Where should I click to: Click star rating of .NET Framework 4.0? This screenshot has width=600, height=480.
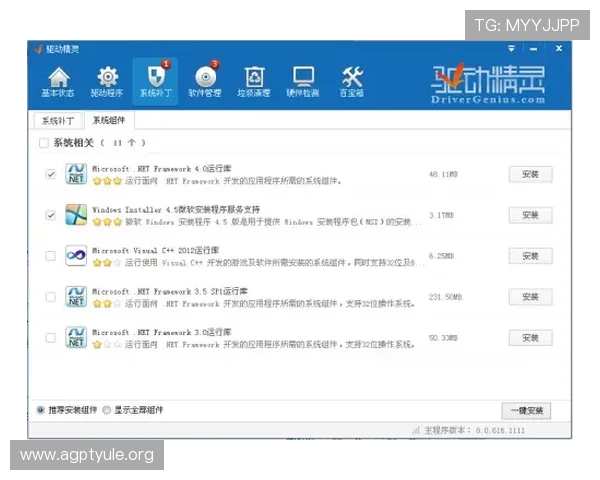pos(107,181)
